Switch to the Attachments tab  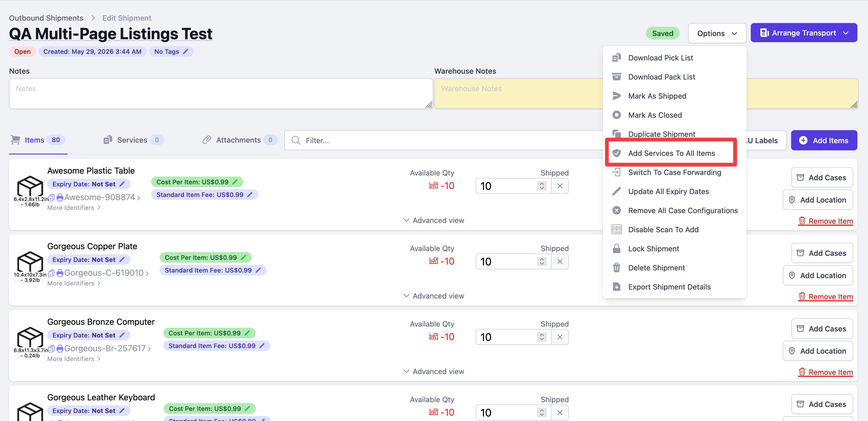click(x=240, y=140)
